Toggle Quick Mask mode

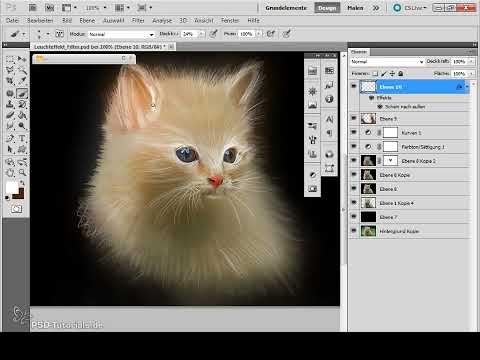[16, 209]
